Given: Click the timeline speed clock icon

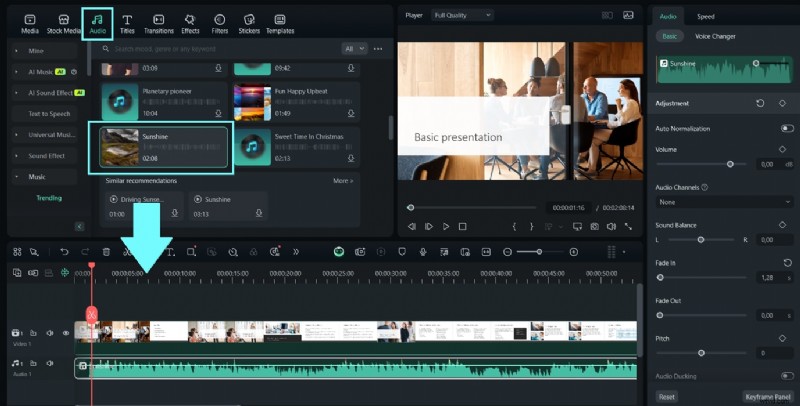Looking at the screenshot, I should coord(233,252).
